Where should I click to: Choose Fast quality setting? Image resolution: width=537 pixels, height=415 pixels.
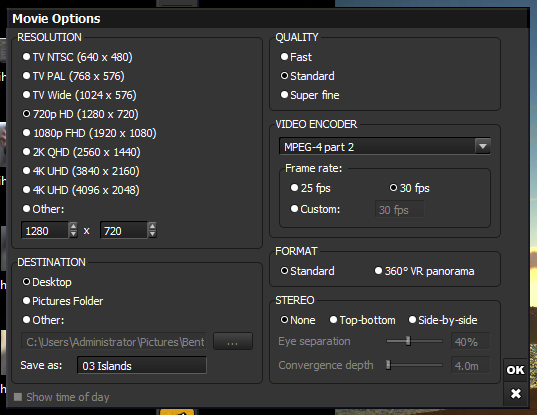pos(296,57)
